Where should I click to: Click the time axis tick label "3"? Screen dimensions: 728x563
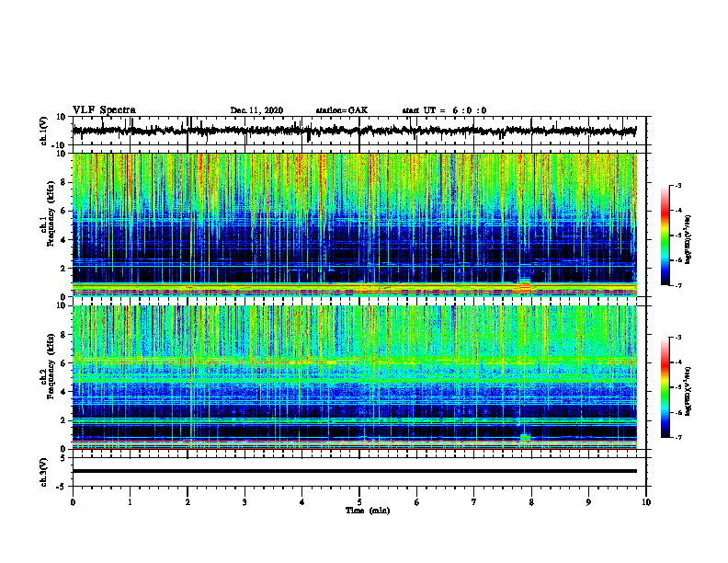pyautogui.click(x=245, y=502)
